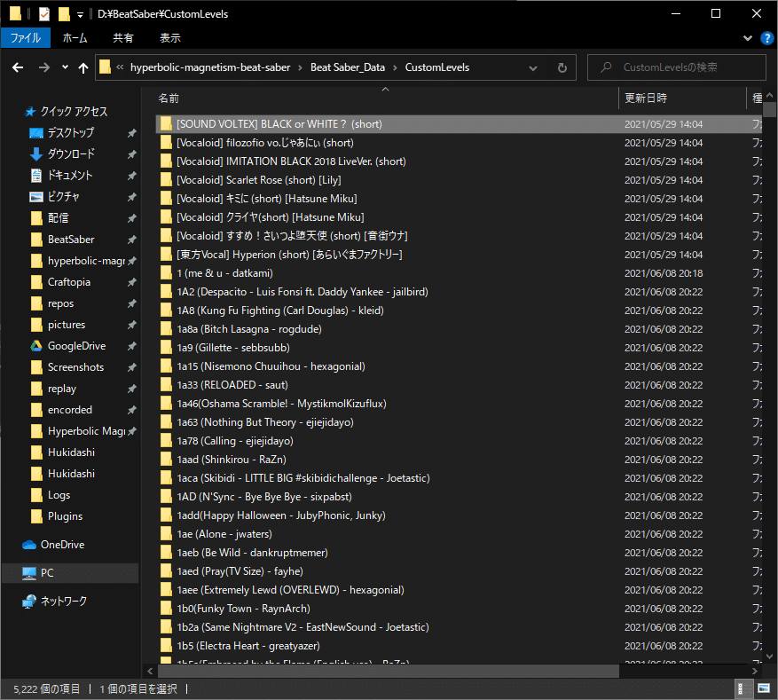Click the CustomLevels breadcrumb segment
778x700 pixels.
[437, 67]
